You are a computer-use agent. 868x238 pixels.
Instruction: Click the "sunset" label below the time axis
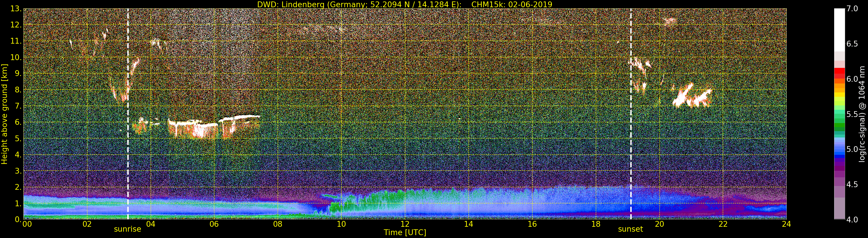(631, 229)
